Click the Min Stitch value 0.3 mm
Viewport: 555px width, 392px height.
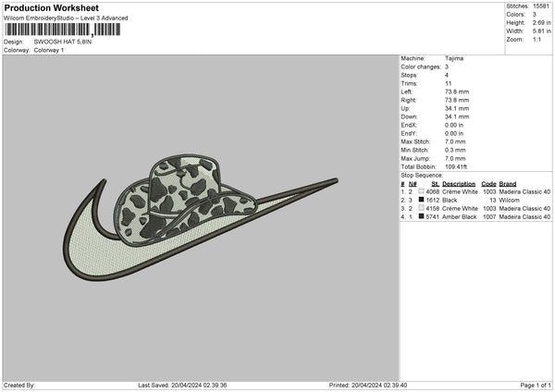point(455,150)
